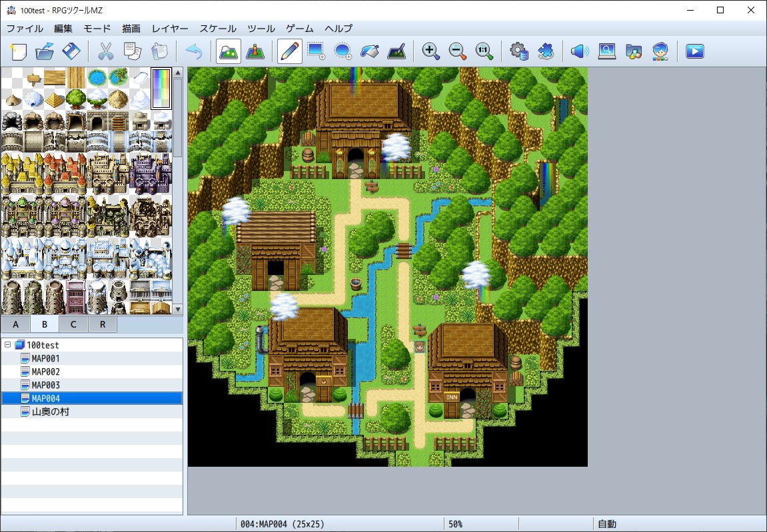Open the ゲーム menu
767x532 pixels.
tap(300, 29)
